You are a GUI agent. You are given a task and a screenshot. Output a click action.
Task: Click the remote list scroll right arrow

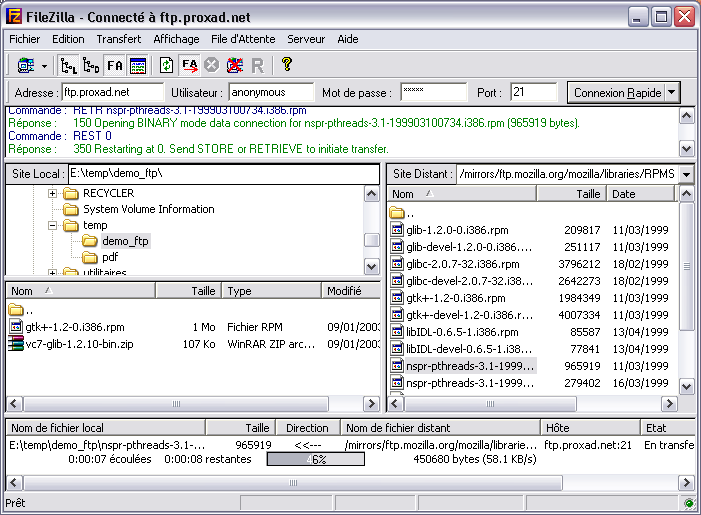point(669,404)
